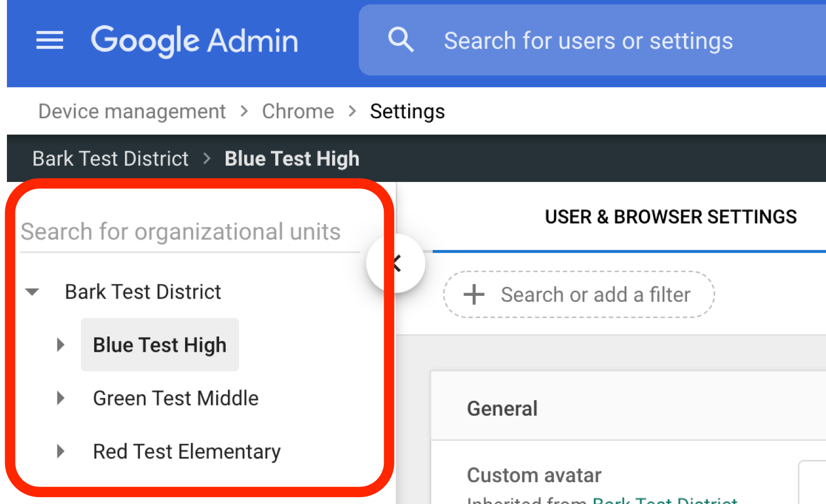Select Green Test Middle organizational unit
The image size is (826, 504).
point(176,398)
